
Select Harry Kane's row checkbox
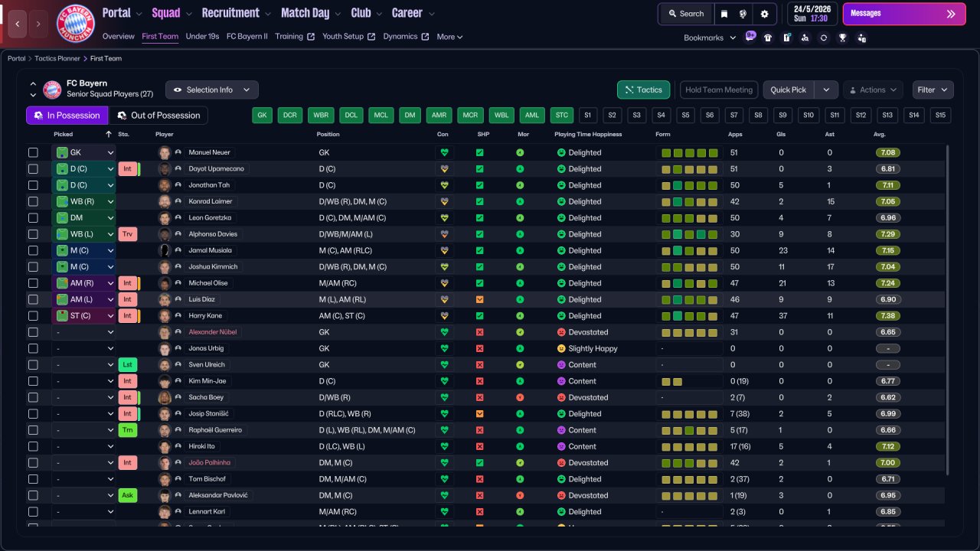click(33, 316)
